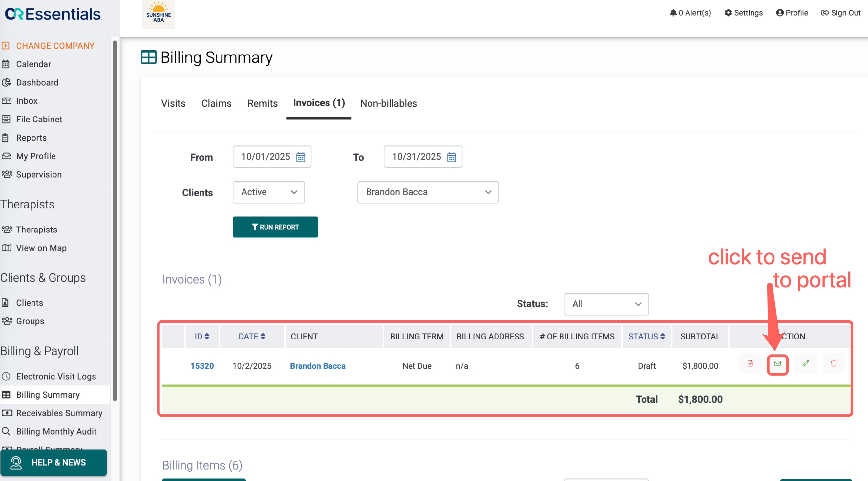Image resolution: width=868 pixels, height=481 pixels.
Task: Click the Alerts bell icon
Action: (x=673, y=13)
